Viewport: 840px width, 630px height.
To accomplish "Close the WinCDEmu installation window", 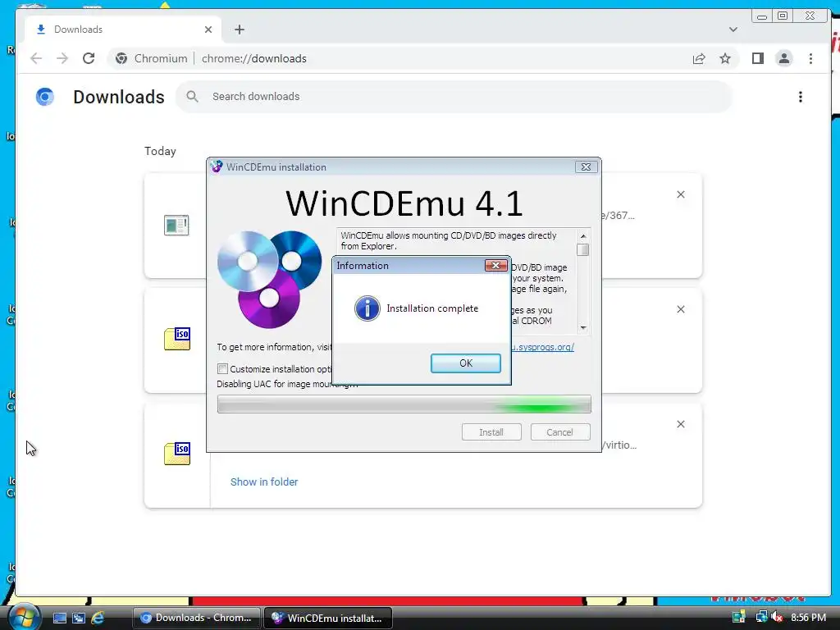I will click(x=586, y=167).
